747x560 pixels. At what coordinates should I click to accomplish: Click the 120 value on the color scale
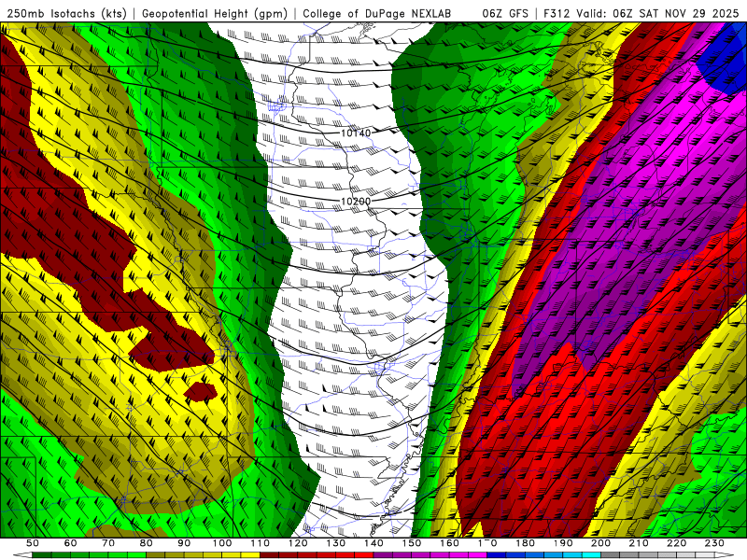[x=298, y=543]
